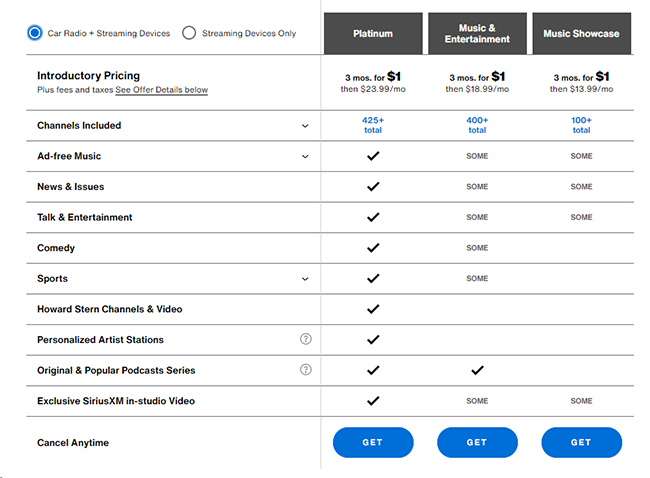Select Car Radio + Streaming Devices radio option
Screen dimensions: 650x478
click(x=34, y=33)
